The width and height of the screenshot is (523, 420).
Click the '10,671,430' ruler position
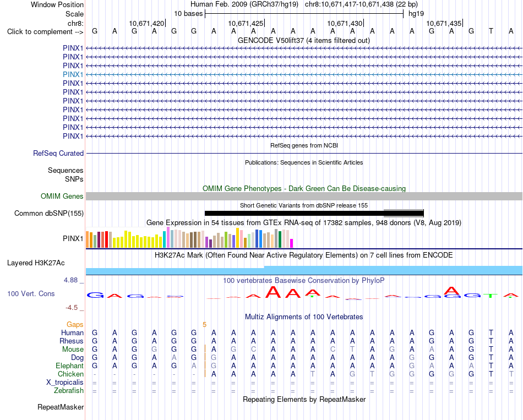pyautogui.click(x=345, y=23)
